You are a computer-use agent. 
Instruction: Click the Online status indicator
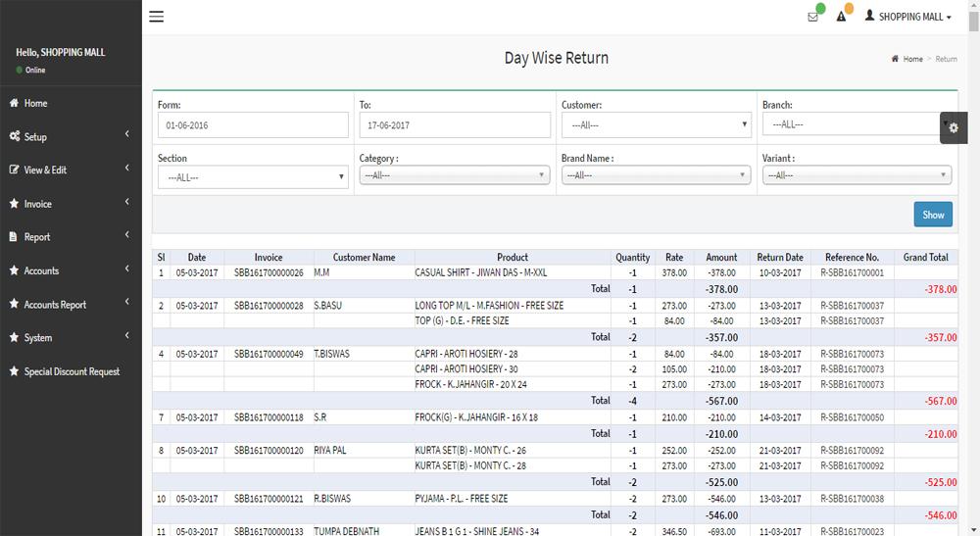point(30,70)
